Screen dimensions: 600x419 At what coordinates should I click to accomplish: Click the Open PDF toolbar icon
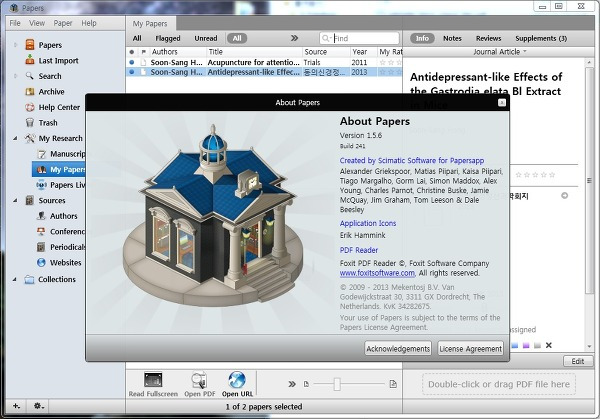[x=199, y=380]
